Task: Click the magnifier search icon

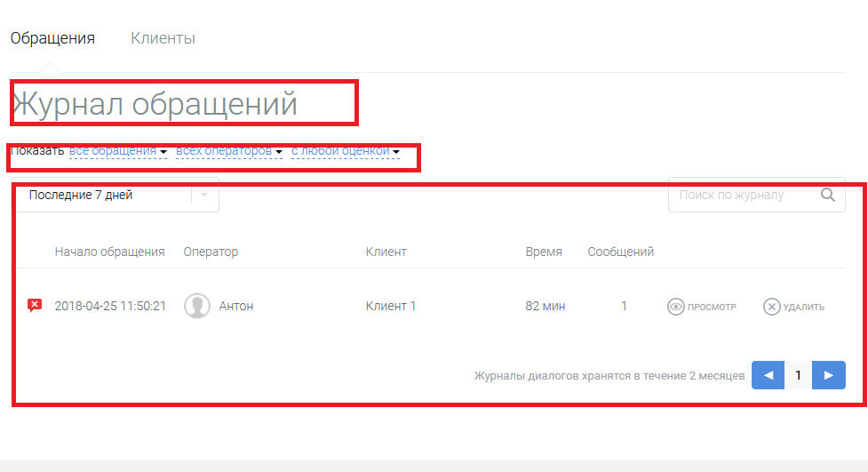Action: pyautogui.click(x=828, y=195)
